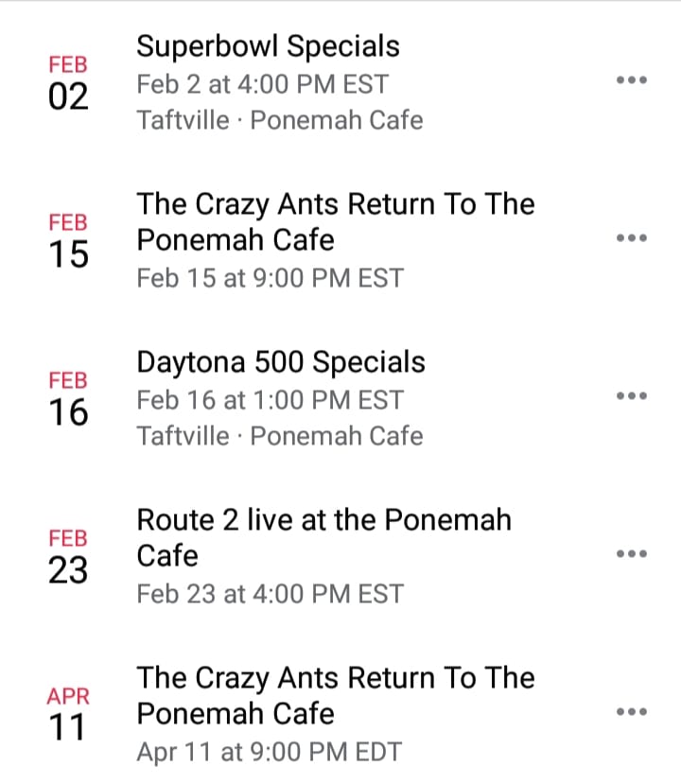Image resolution: width=681 pixels, height=784 pixels.
Task: Select the APR 11 date badge
Action: pyautogui.click(x=68, y=714)
